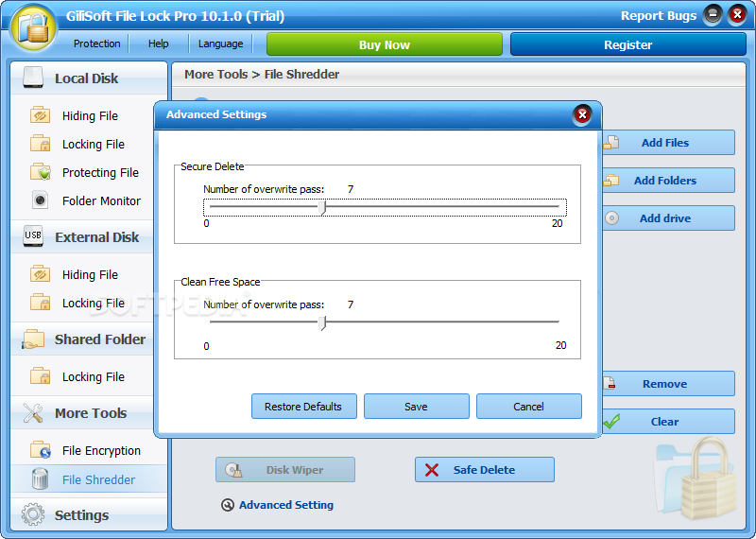756x539 pixels.
Task: Click the Shared Folder hand icon
Action: [x=33, y=339]
